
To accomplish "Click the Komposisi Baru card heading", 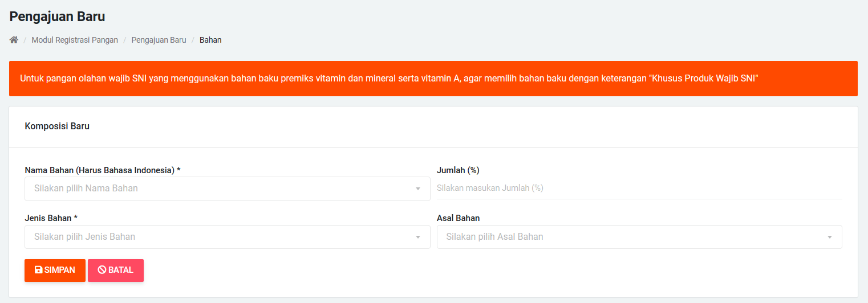I will pos(57,126).
